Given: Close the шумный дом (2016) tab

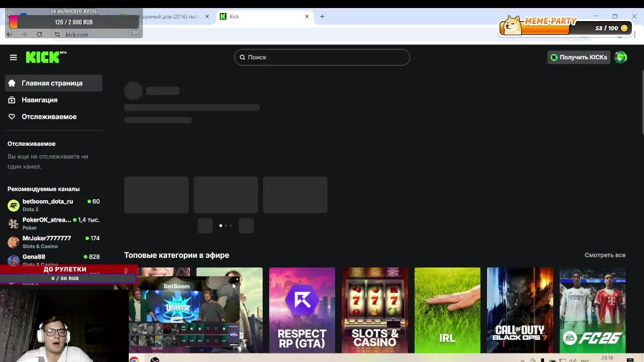Looking at the screenshot, I should tap(207, 17).
